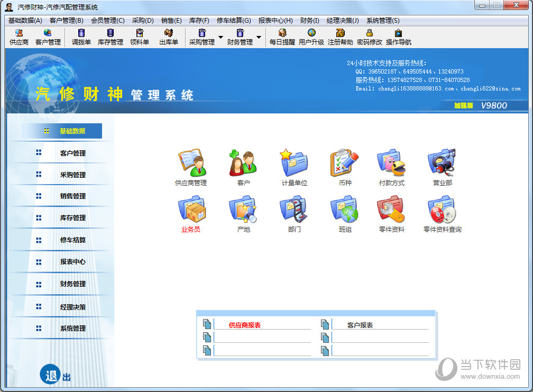Click the document icon beside 客户报表

325,324
